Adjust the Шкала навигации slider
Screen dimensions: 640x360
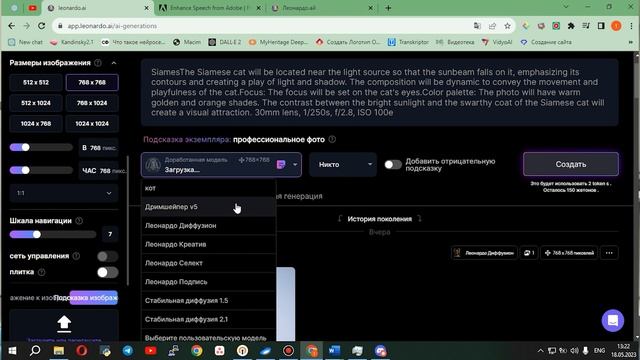[53, 234]
